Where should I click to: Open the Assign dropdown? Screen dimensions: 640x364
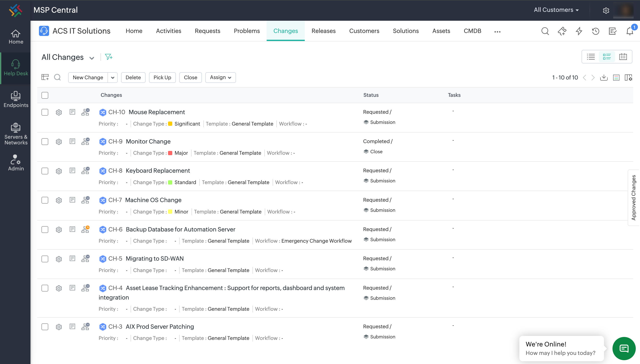pyautogui.click(x=220, y=78)
